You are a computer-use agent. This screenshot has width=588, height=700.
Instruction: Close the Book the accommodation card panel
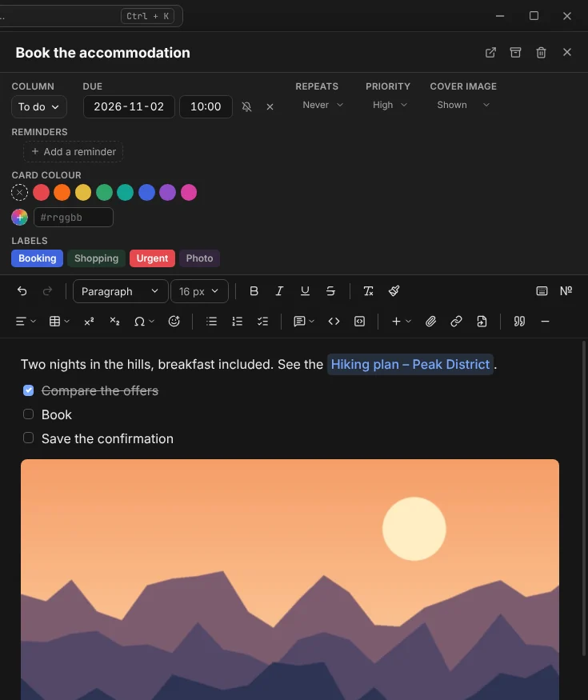coord(566,52)
